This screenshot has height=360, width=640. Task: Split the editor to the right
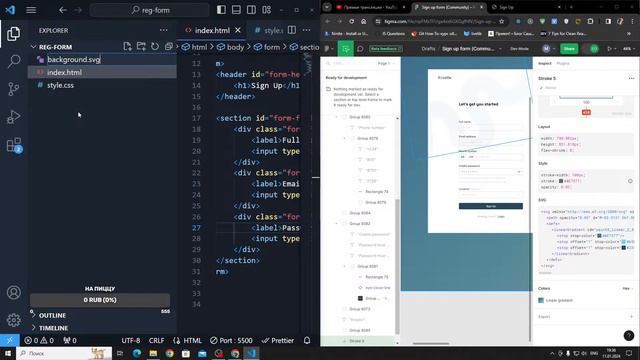(x=292, y=30)
